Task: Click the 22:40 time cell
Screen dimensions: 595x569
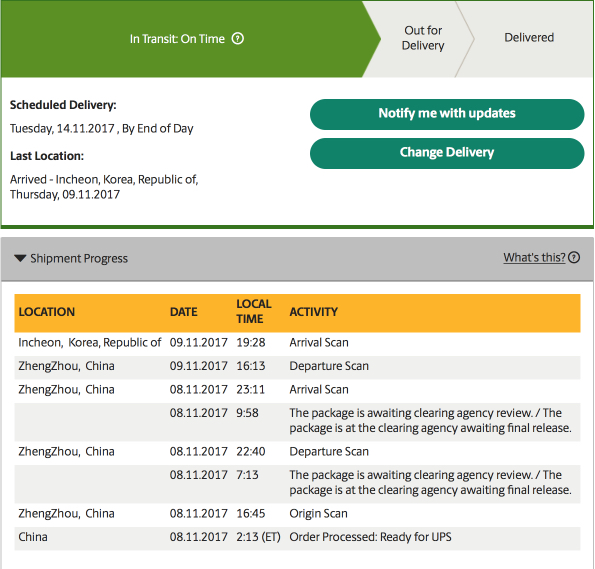Action: [251, 451]
